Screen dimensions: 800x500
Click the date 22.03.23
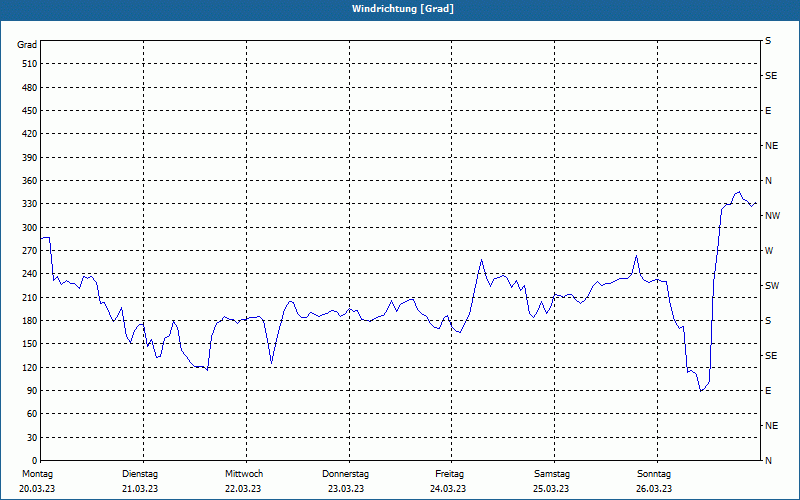click(x=243, y=489)
